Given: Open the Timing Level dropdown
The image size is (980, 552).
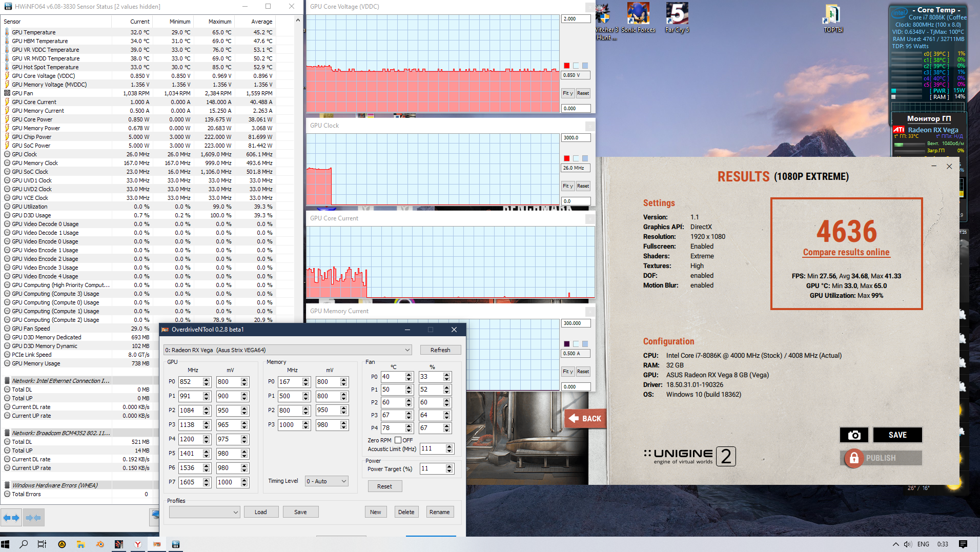Looking at the screenshot, I should [x=326, y=481].
